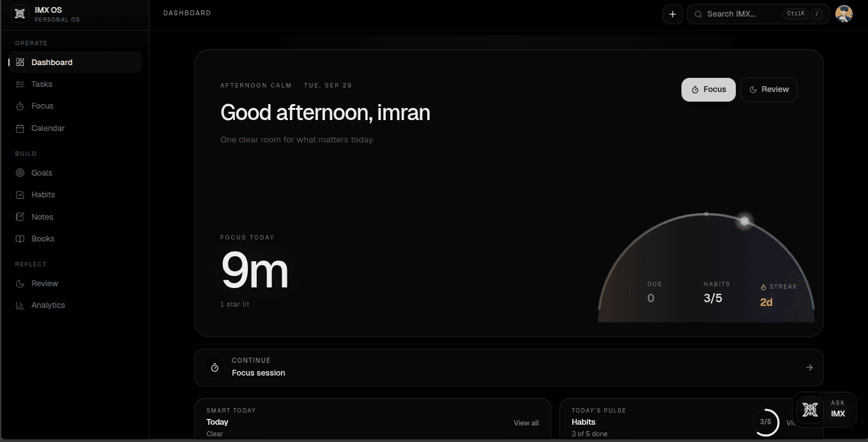Viewport: 868px width, 442px height.
Task: Click the Review button in hero card
Action: tap(769, 89)
